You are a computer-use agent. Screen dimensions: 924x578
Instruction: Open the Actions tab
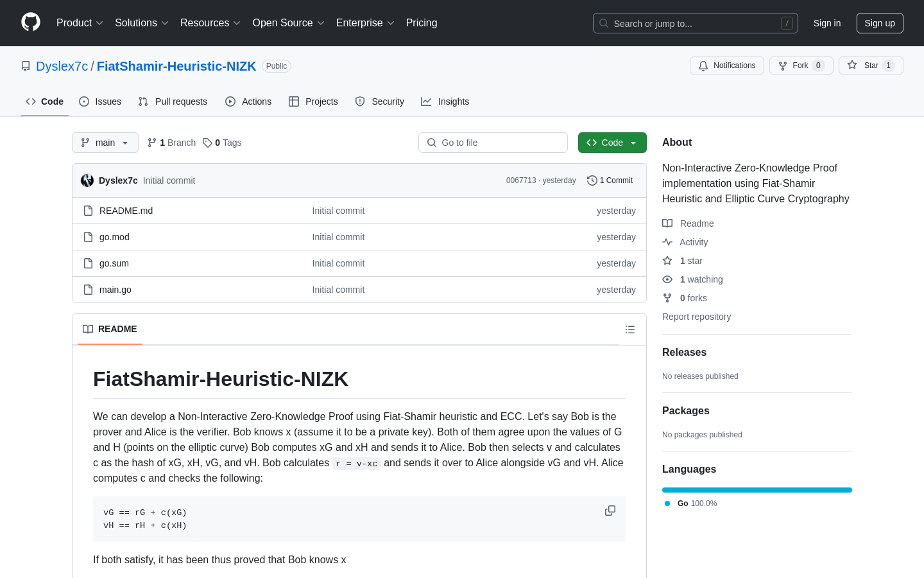(248, 101)
